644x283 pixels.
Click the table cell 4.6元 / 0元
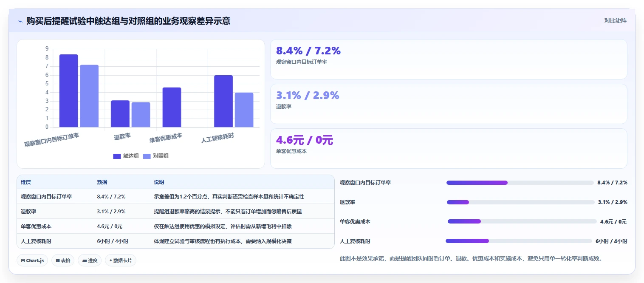[110, 226]
